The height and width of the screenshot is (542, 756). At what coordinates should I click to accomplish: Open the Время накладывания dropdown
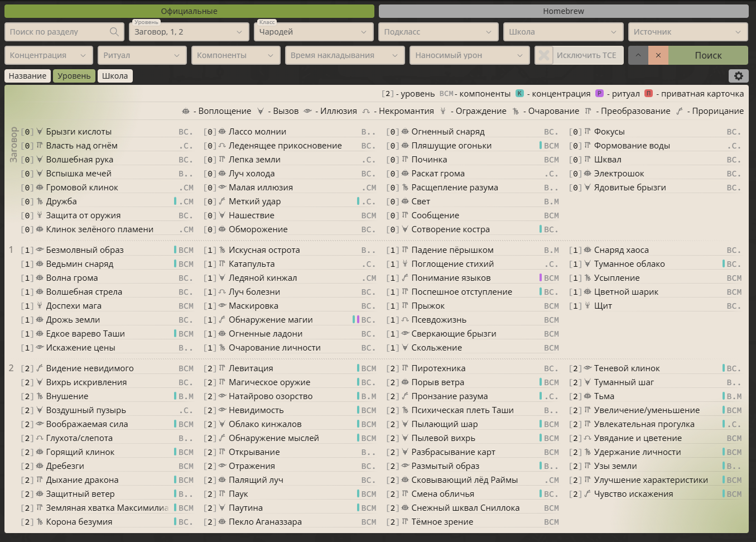coord(344,55)
